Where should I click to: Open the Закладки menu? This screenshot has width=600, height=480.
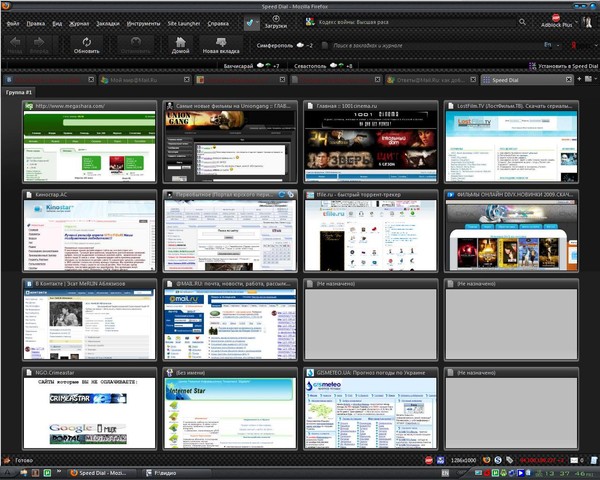point(107,21)
